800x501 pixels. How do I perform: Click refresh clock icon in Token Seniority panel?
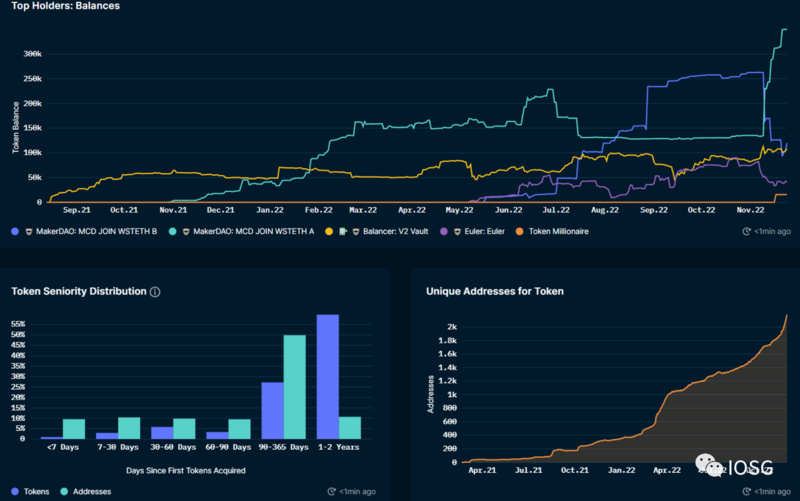(333, 492)
